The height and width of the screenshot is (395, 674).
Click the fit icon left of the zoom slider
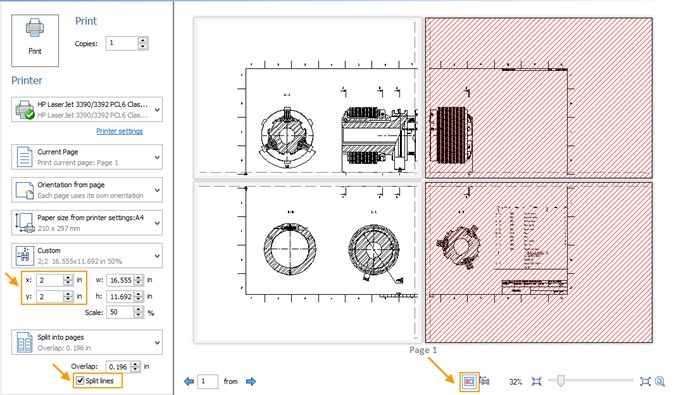click(536, 381)
